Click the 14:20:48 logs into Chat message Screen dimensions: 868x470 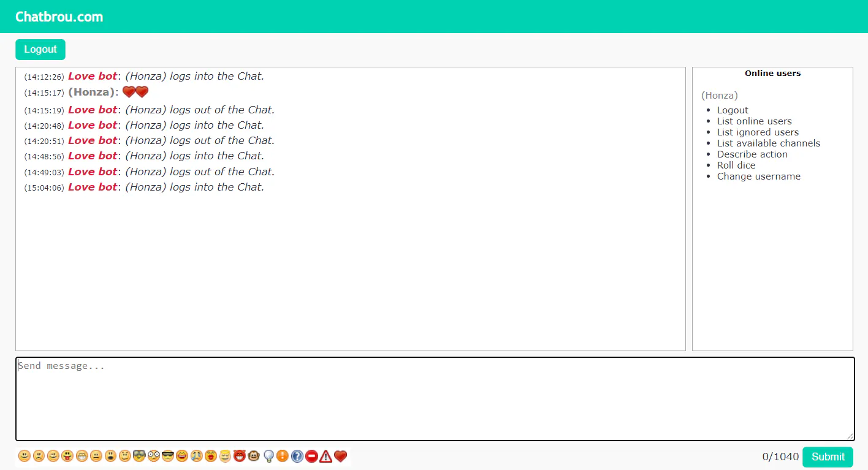coord(195,126)
